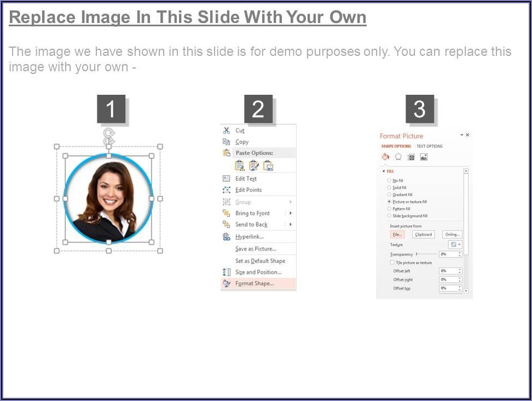This screenshot has height=401, width=532.
Task: Select the Solid fill radio button
Action: [x=389, y=187]
